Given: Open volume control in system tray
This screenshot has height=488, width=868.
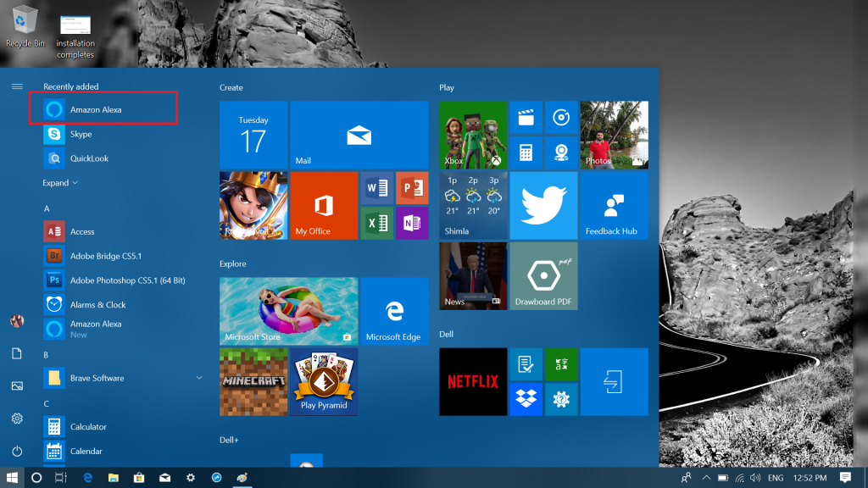Looking at the screenshot, I should coord(755,478).
